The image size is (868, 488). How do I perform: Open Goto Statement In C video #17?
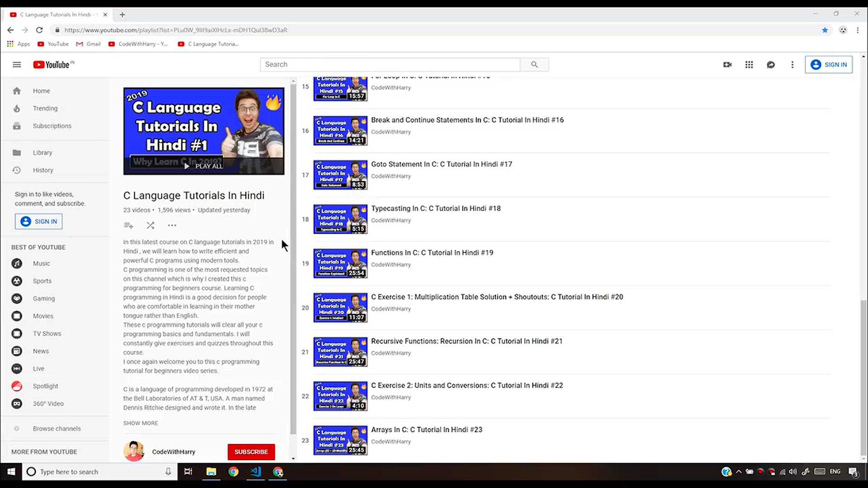point(441,164)
